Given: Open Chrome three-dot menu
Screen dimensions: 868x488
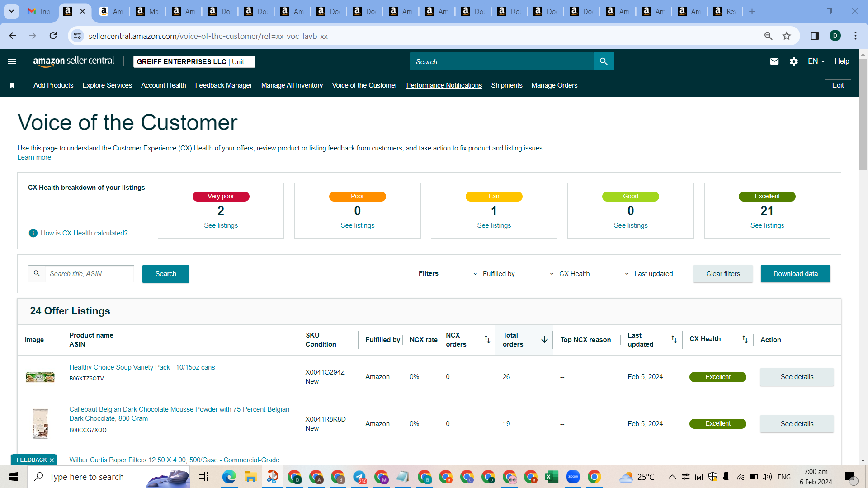Looking at the screenshot, I should (855, 36).
